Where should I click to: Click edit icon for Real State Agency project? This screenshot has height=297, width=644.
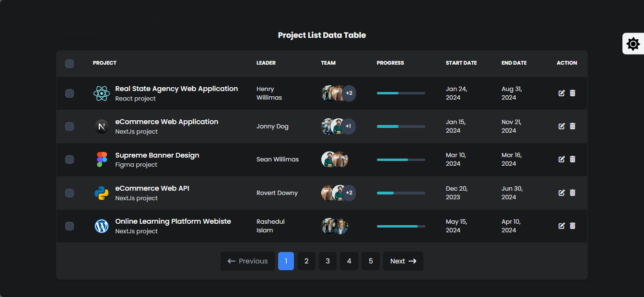click(x=562, y=93)
